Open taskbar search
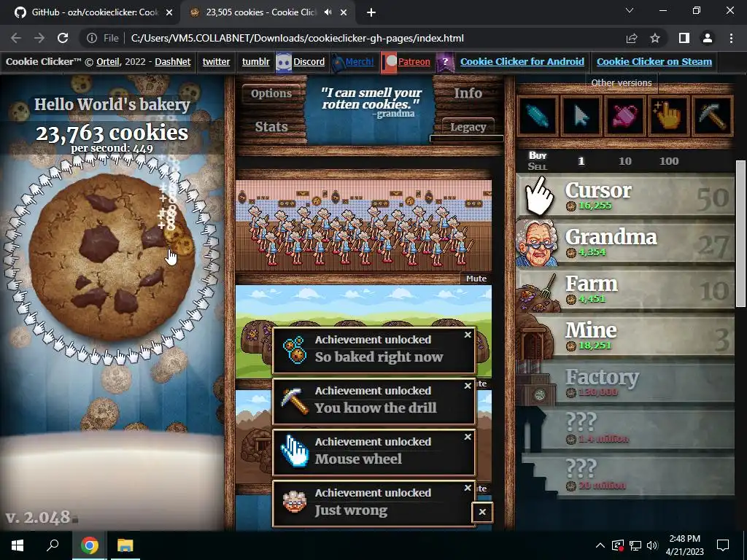 (53, 545)
